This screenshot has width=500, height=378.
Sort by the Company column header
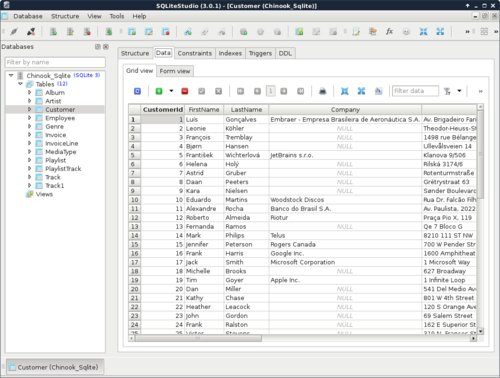(345, 109)
